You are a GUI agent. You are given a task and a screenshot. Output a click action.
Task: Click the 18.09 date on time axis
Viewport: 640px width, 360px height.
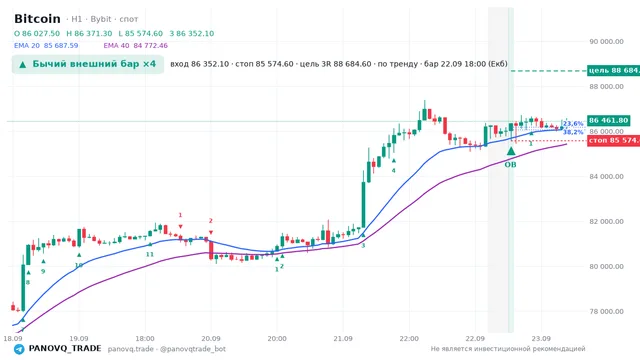point(13,338)
